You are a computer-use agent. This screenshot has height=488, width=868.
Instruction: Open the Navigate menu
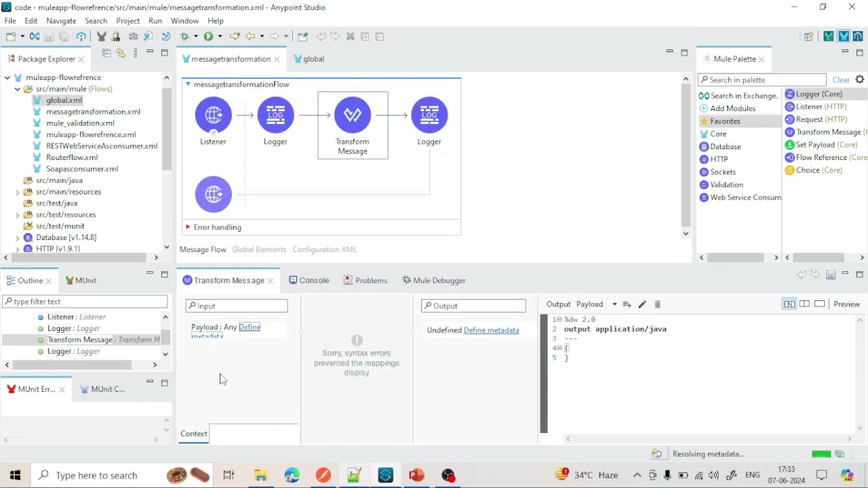[61, 21]
